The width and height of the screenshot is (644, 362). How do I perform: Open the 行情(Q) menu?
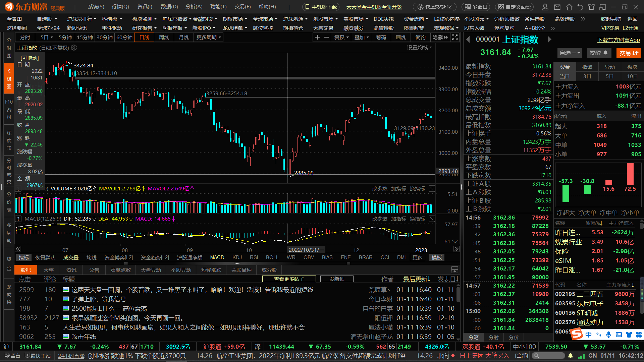click(x=120, y=7)
